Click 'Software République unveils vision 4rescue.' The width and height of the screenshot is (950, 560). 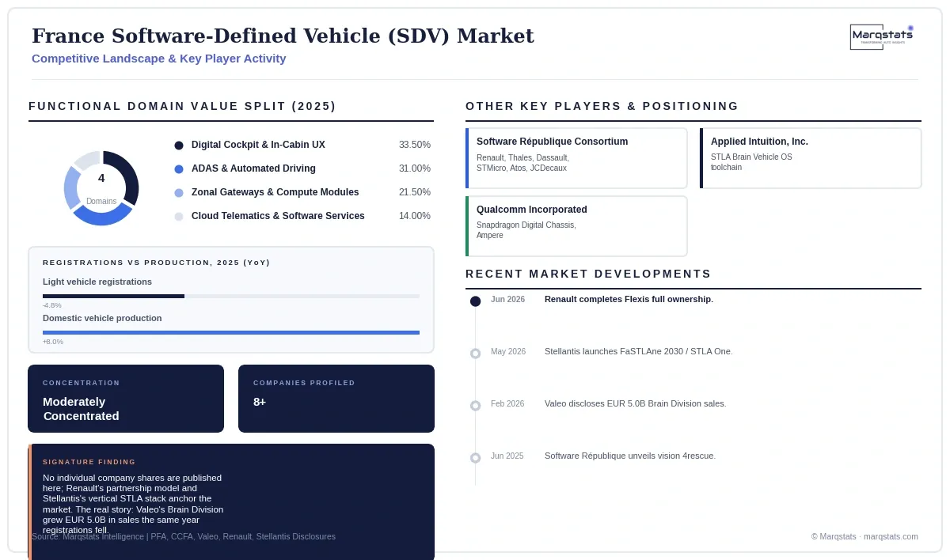point(630,456)
